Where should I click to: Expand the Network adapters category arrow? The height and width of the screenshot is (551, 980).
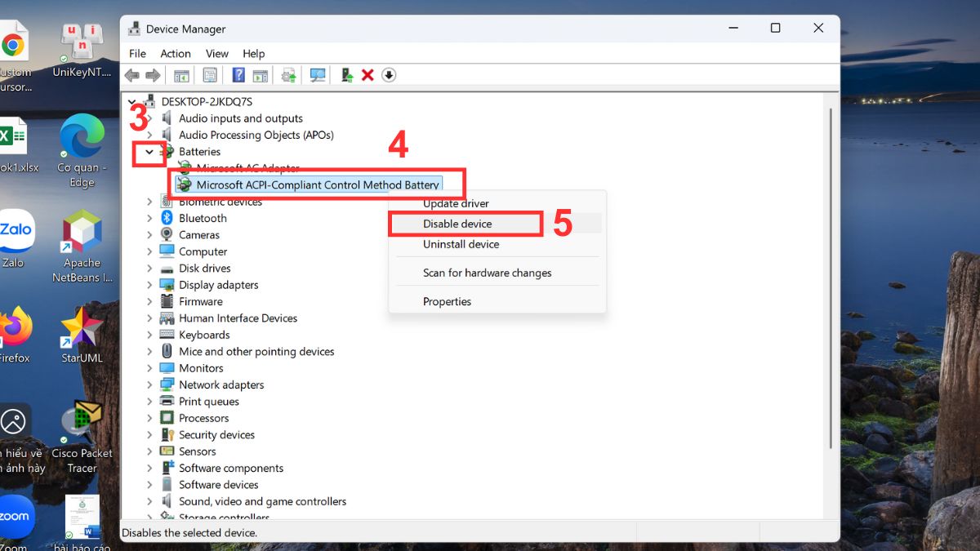[149, 384]
